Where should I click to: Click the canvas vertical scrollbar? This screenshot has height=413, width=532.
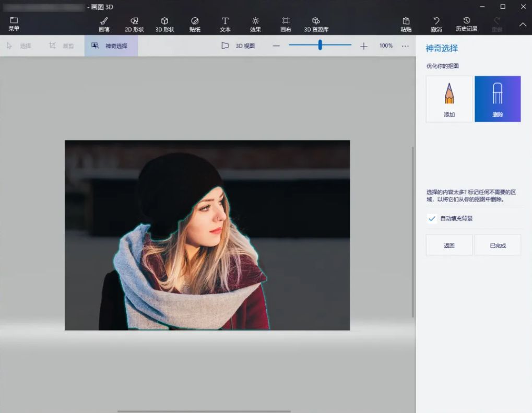pyautogui.click(x=413, y=232)
